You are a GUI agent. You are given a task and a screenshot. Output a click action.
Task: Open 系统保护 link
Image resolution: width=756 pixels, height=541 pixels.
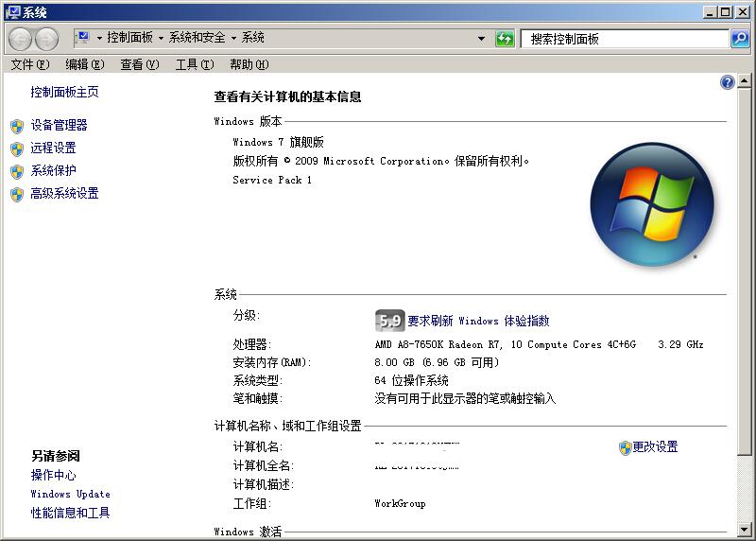click(x=53, y=170)
